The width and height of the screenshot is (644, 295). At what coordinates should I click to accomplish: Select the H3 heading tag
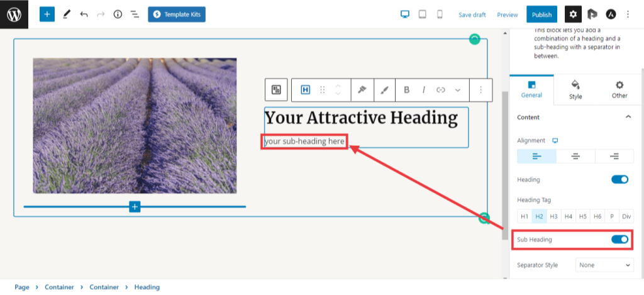tap(553, 216)
